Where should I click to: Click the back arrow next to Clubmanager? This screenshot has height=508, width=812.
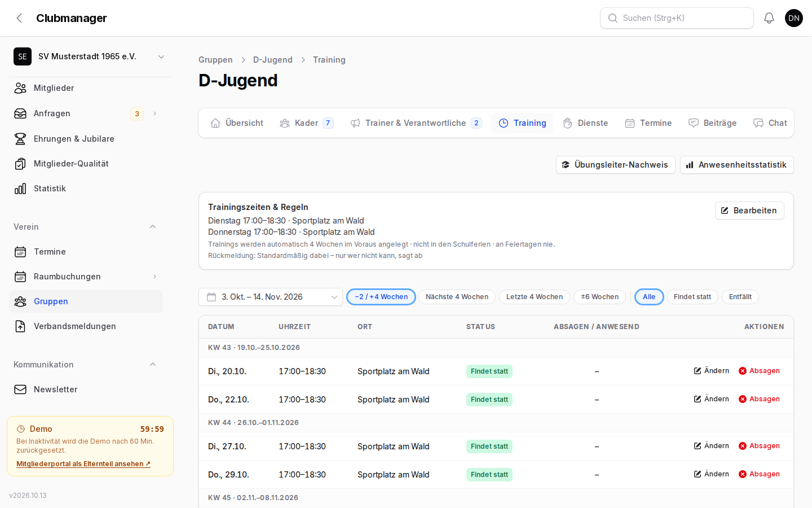[19, 18]
